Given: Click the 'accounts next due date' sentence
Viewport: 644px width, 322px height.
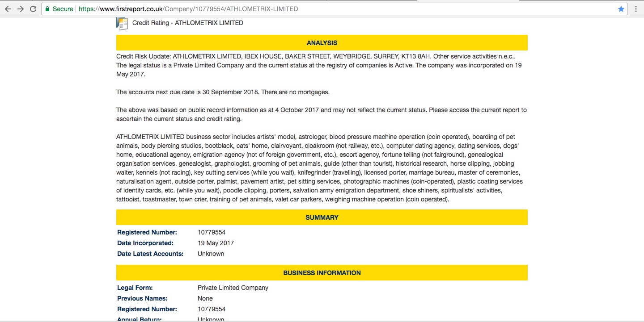Looking at the screenshot, I should pos(223,92).
